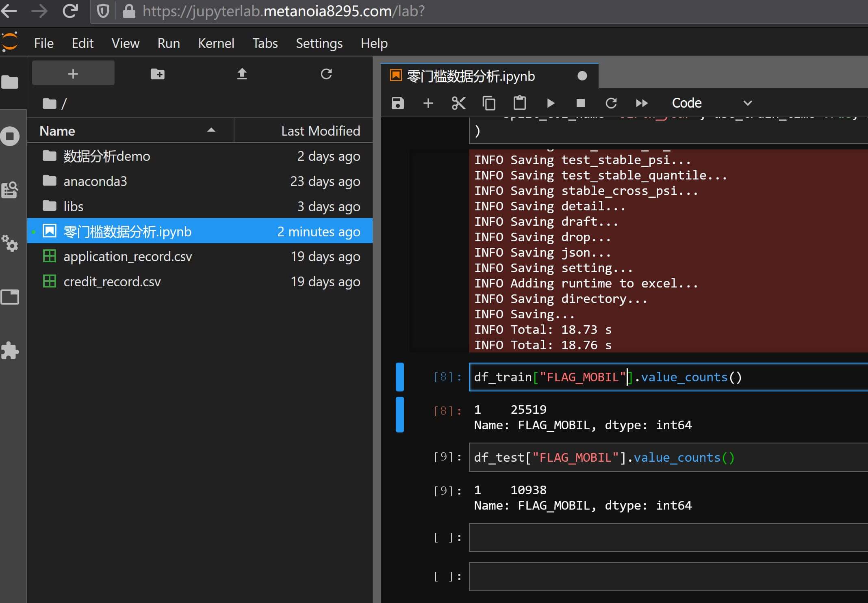
Task: Create a new folder icon
Action: pyautogui.click(x=158, y=73)
